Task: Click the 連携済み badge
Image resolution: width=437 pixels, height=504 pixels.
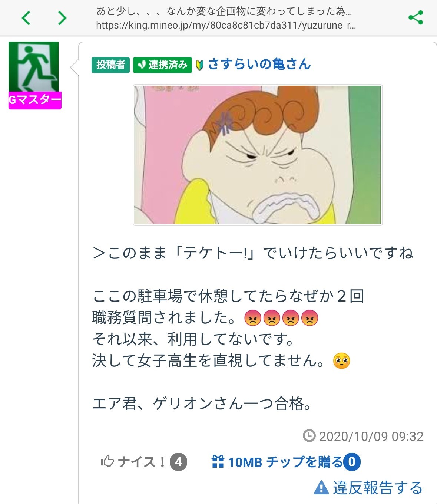Action: [x=162, y=65]
